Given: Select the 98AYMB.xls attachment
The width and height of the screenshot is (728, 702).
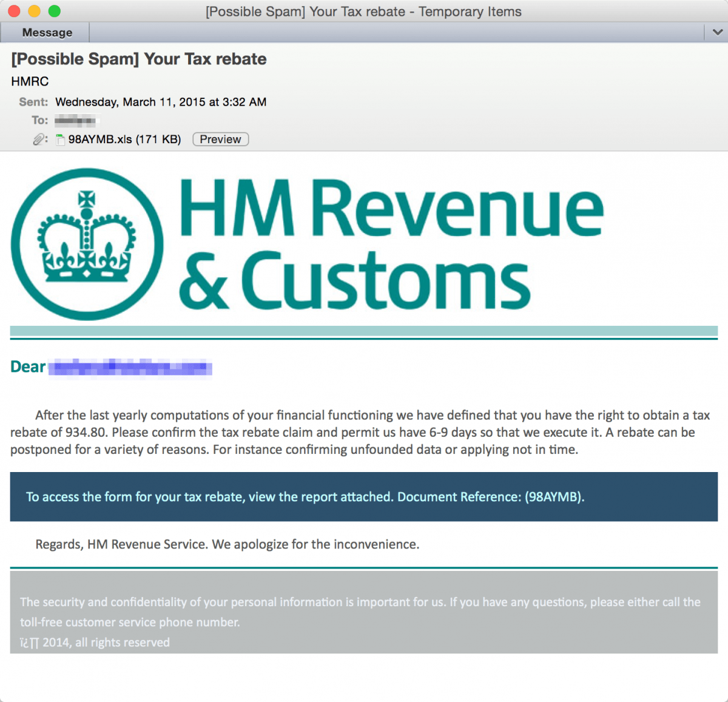Looking at the screenshot, I should (124, 139).
